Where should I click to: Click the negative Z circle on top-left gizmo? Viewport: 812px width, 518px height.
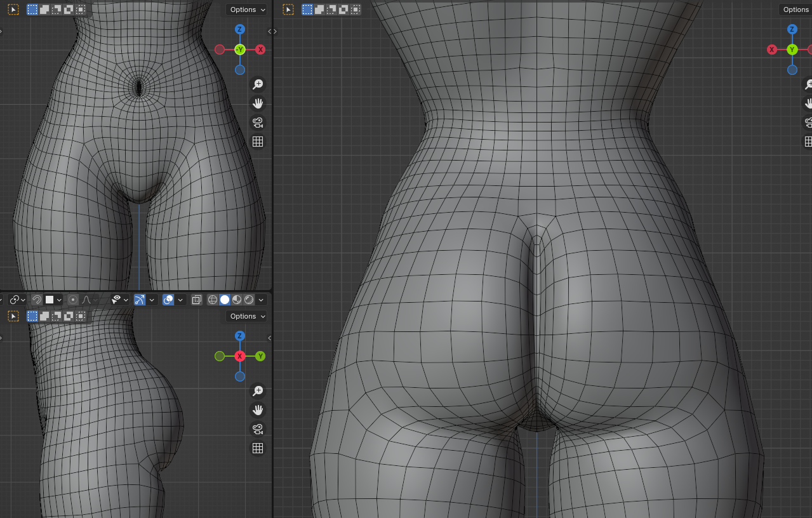tap(240, 70)
